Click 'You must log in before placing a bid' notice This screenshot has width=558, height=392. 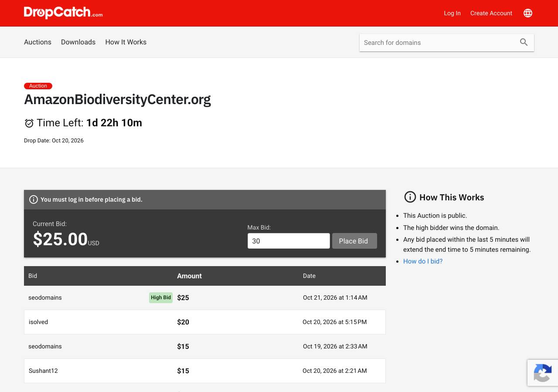[x=92, y=199]
